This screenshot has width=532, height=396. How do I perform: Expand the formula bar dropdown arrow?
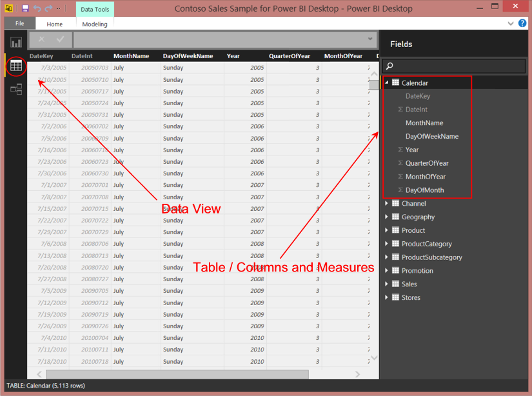coord(370,39)
